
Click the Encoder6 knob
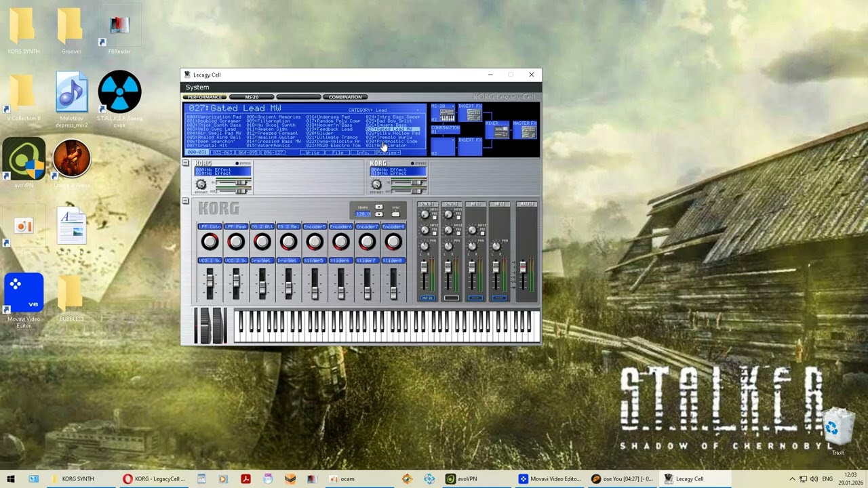pyautogui.click(x=341, y=241)
